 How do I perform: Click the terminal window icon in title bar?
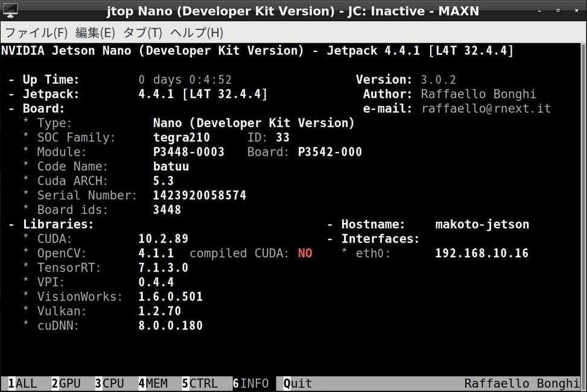click(10, 10)
